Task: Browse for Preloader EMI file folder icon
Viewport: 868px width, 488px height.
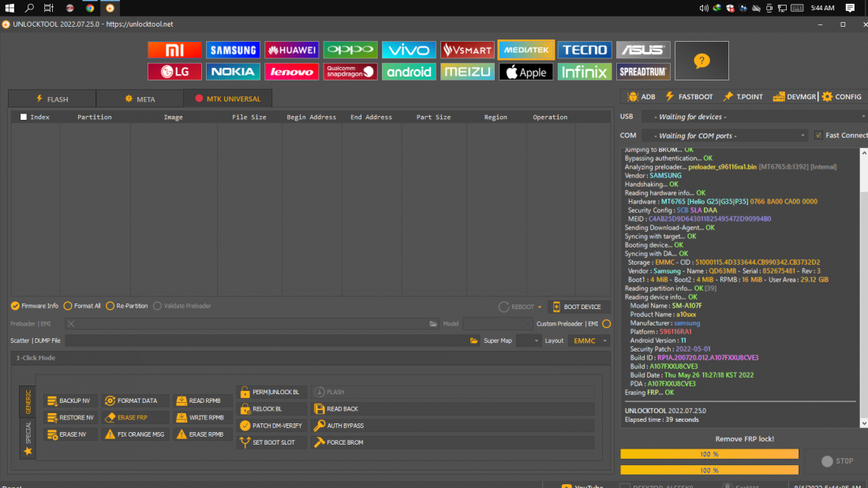Action: (x=433, y=324)
